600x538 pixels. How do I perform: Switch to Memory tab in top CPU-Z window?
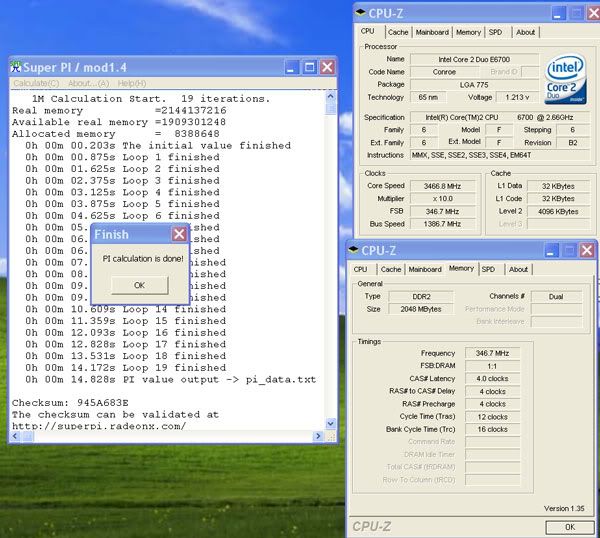pos(468,32)
